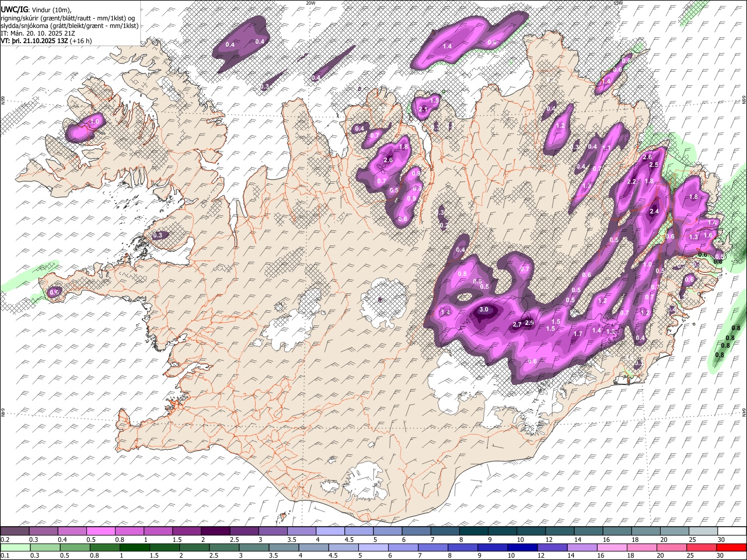Click the gray snow swatch labeled 20
Screen dimensions: 747x560
pyautogui.click(x=675, y=531)
